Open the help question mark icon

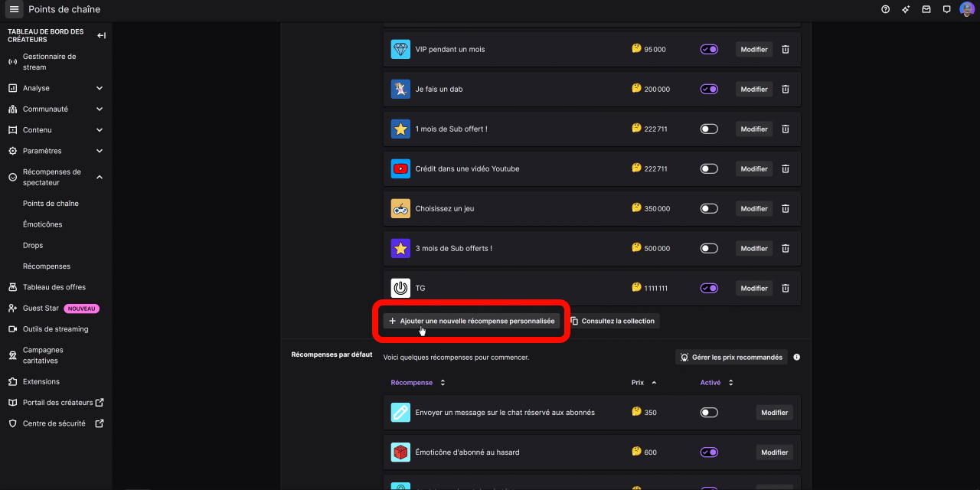[886, 9]
